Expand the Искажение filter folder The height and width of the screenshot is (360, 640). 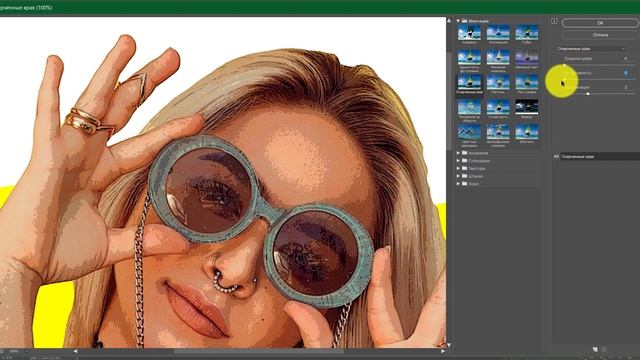point(458,153)
